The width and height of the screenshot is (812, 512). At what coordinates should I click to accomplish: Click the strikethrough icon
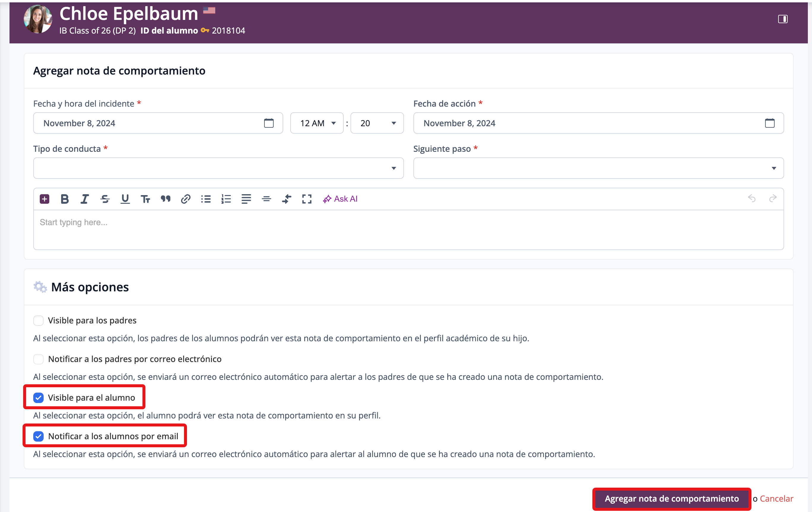[x=105, y=199]
